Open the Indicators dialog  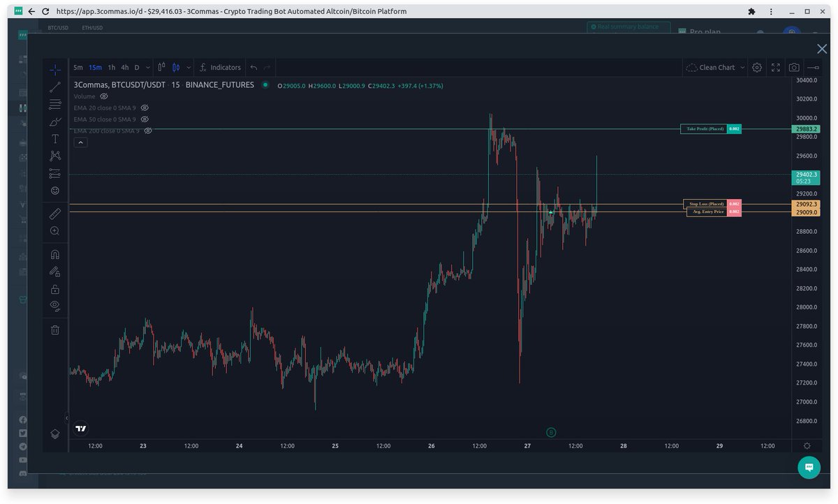pos(220,68)
